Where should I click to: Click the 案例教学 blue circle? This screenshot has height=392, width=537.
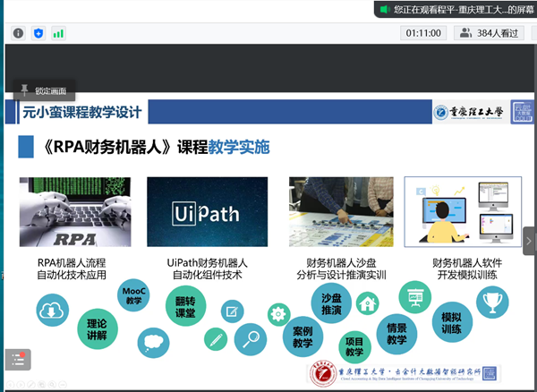[303, 337]
